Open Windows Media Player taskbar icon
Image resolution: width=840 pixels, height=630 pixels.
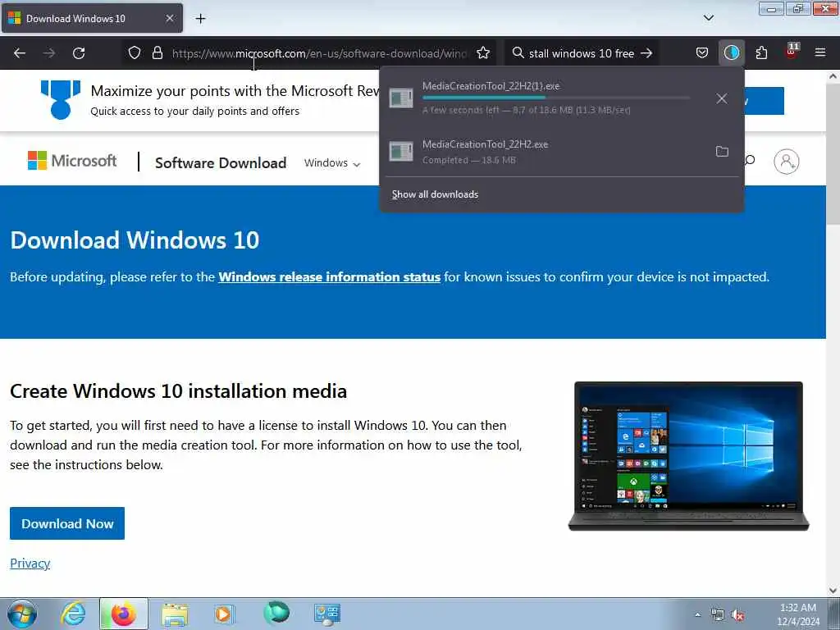pyautogui.click(x=223, y=614)
